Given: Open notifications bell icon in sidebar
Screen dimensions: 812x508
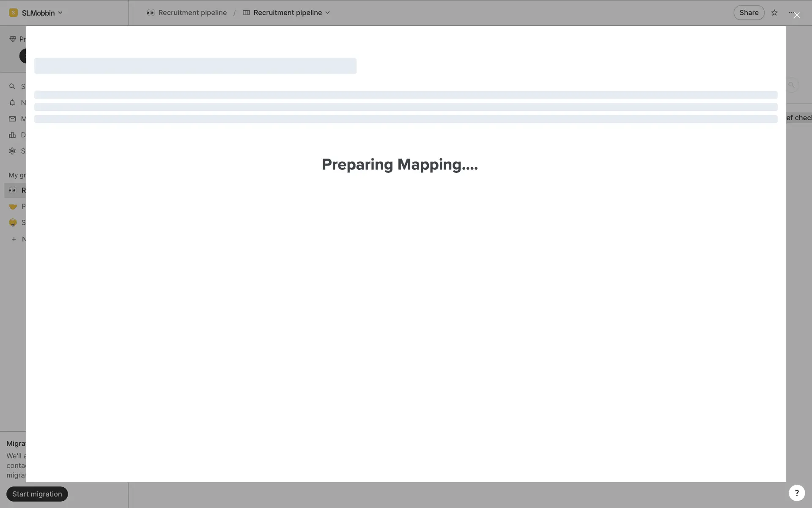Looking at the screenshot, I should [12, 103].
